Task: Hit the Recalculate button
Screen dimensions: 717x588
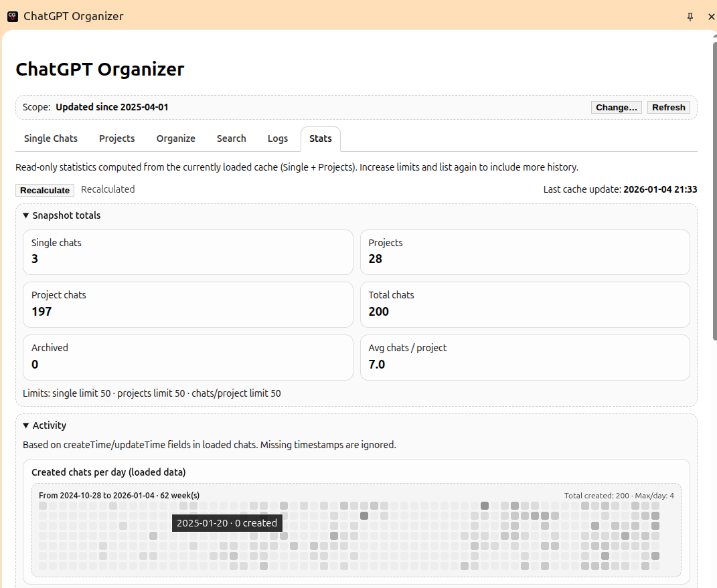Action: pyautogui.click(x=45, y=190)
